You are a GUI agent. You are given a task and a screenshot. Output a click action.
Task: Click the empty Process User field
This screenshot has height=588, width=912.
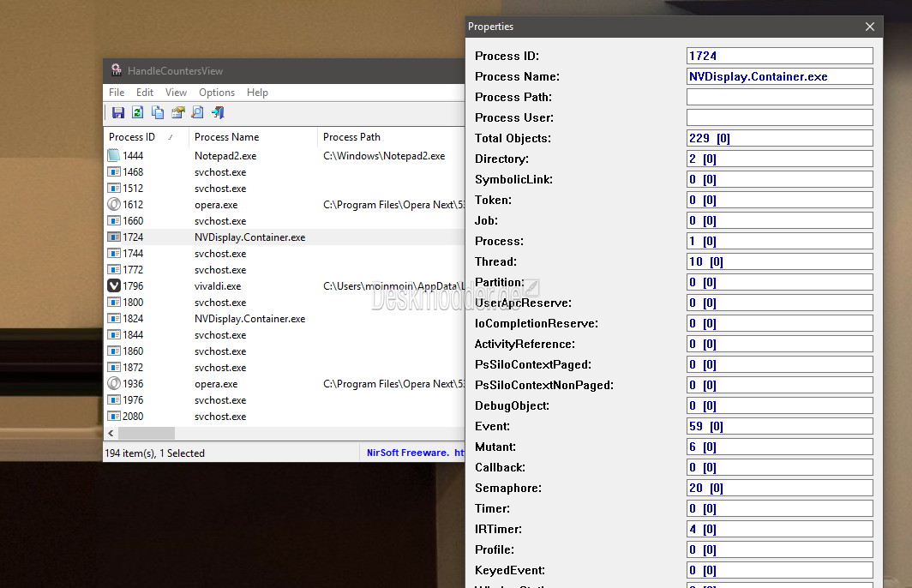click(x=779, y=117)
